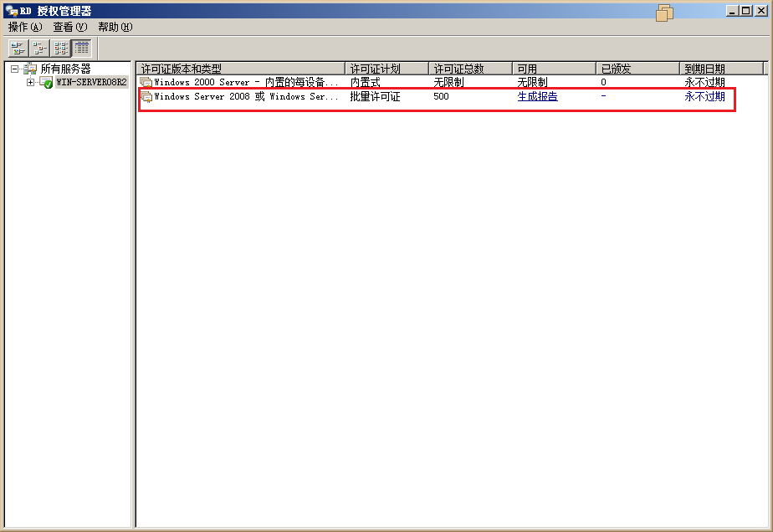The image size is (773, 532).
Task: Sort by 已颁发 column header
Action: (x=638, y=69)
